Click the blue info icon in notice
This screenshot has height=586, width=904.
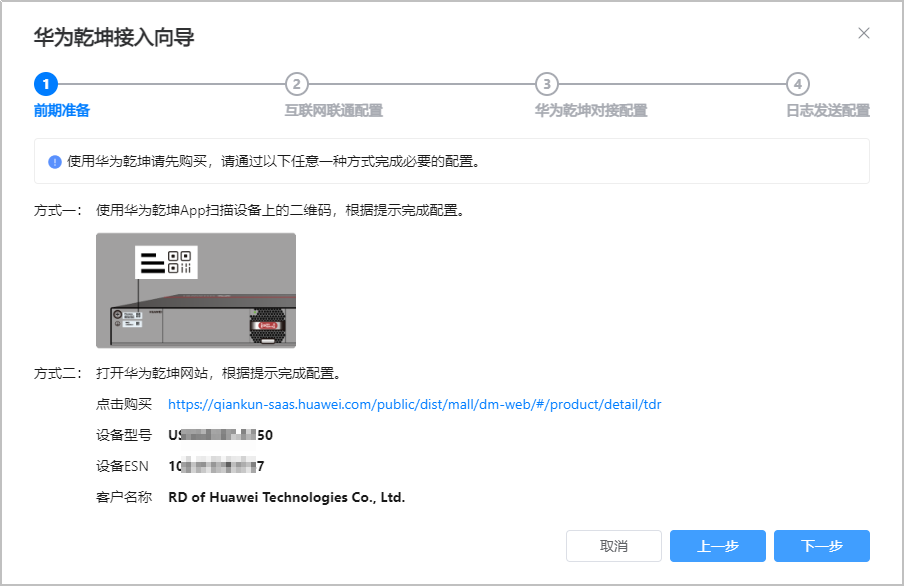coord(55,161)
